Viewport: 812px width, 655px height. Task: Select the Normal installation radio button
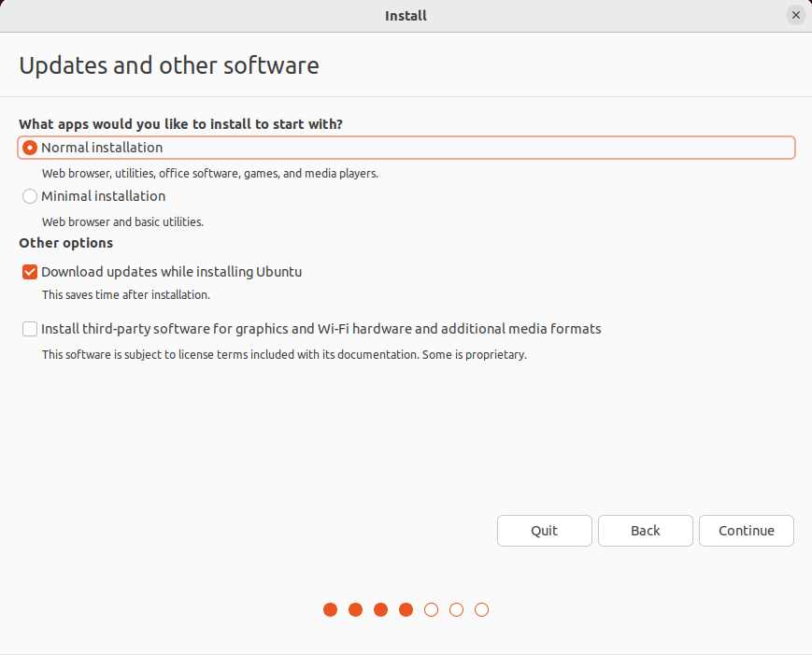(30, 148)
